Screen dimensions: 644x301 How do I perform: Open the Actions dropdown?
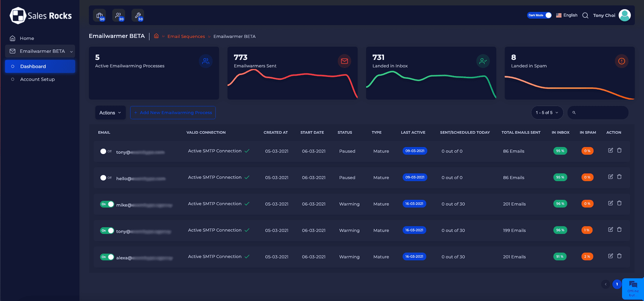[x=110, y=113]
